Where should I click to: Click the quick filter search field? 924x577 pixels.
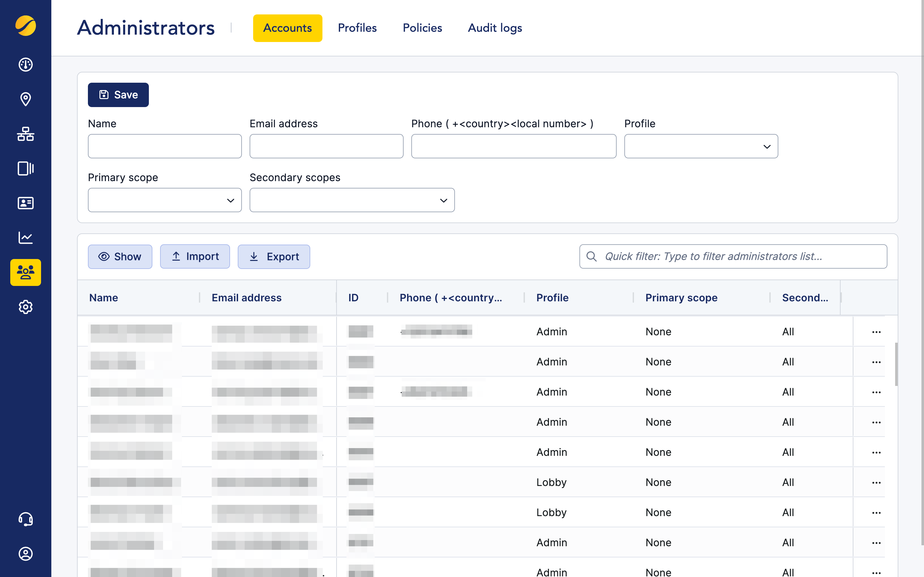(x=733, y=256)
